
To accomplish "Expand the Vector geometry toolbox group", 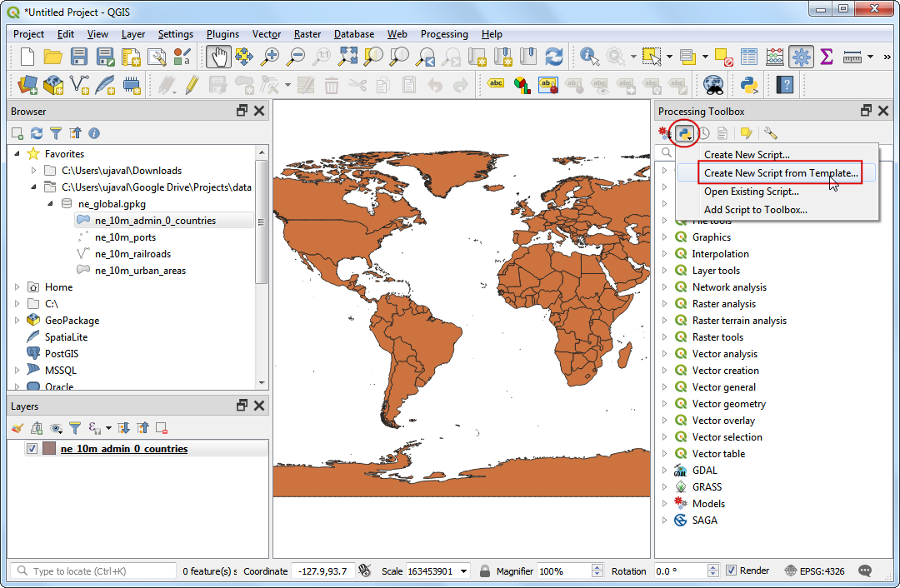I will (x=665, y=404).
